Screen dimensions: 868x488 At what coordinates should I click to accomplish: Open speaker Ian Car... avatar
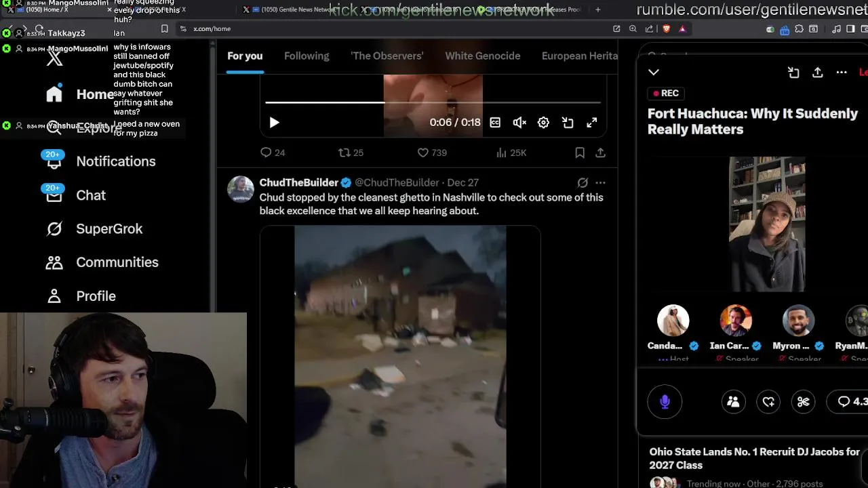pyautogui.click(x=736, y=321)
